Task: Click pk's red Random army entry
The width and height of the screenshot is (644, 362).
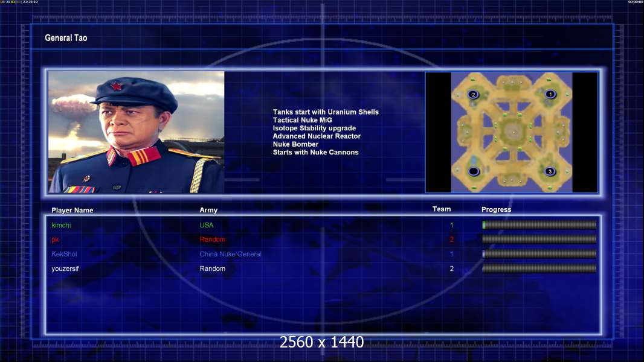Action: point(212,240)
